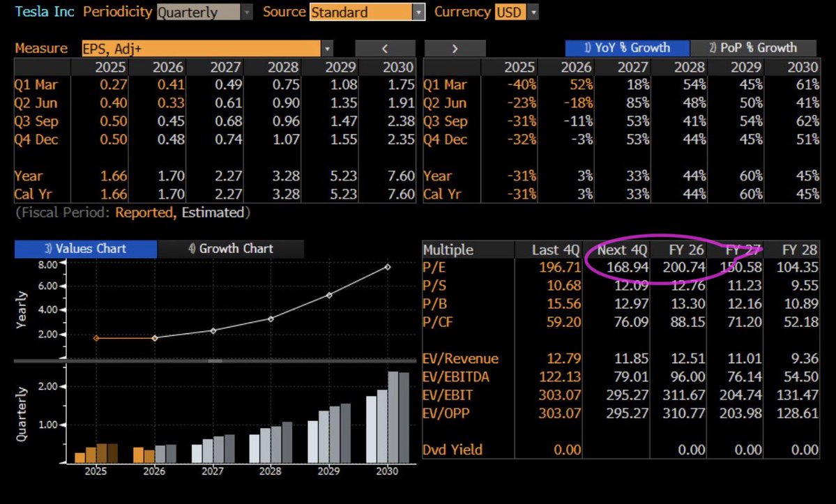Click the Last 4Q column header
Viewport: 836px width, 504px height.
(556, 250)
